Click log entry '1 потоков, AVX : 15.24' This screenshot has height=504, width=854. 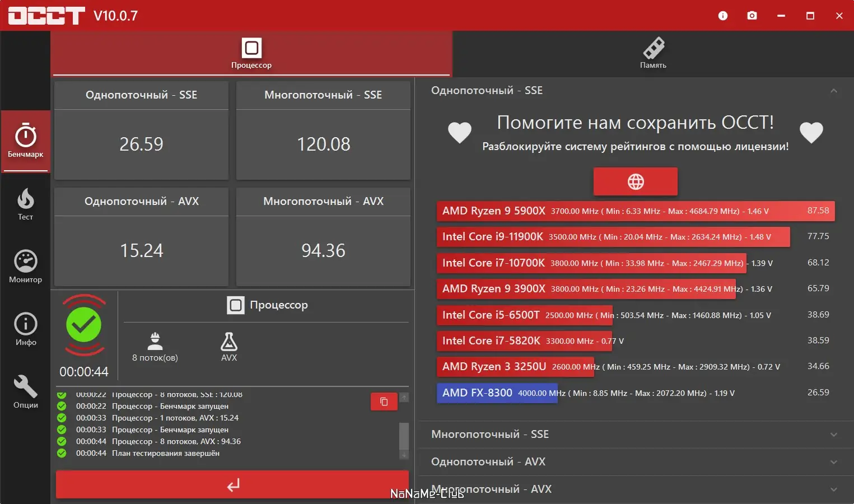coord(175,418)
